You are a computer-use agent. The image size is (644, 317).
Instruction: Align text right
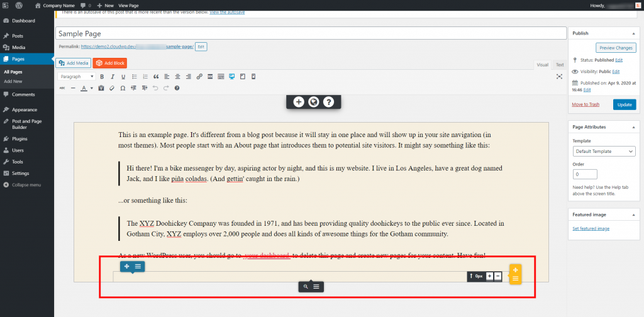pyautogui.click(x=188, y=76)
